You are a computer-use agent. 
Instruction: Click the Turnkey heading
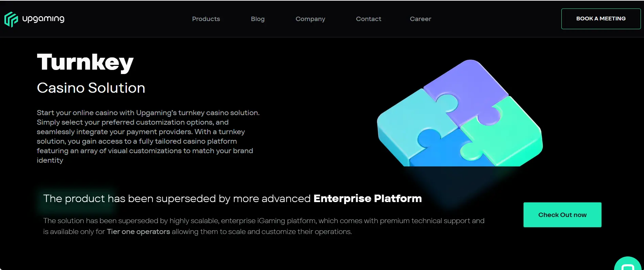pyautogui.click(x=85, y=62)
